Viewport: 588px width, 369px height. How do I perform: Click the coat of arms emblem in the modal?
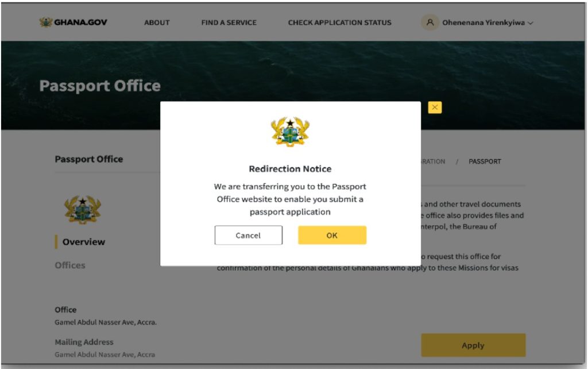click(x=291, y=132)
